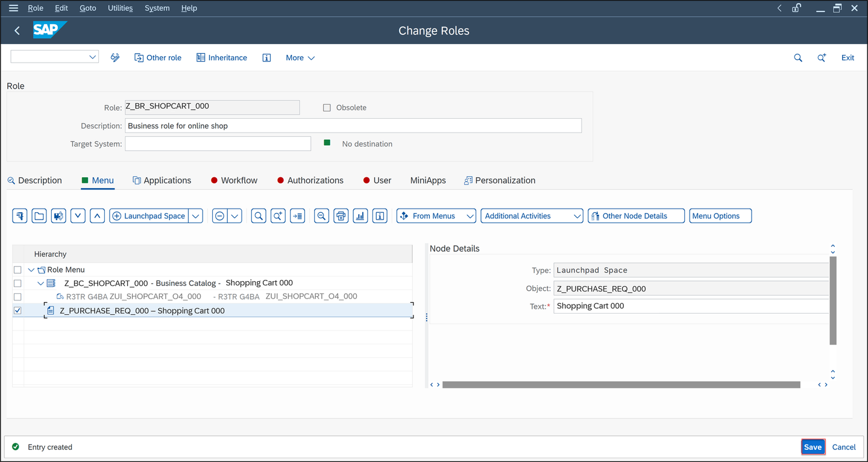Collapse the Z_BC_SHOPCART_000 catalog node
868x462 pixels.
[40, 283]
